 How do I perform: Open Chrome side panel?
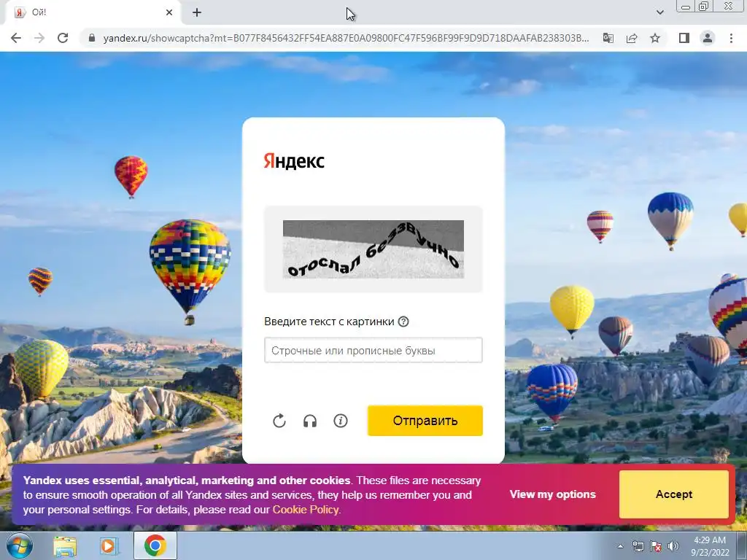point(684,38)
